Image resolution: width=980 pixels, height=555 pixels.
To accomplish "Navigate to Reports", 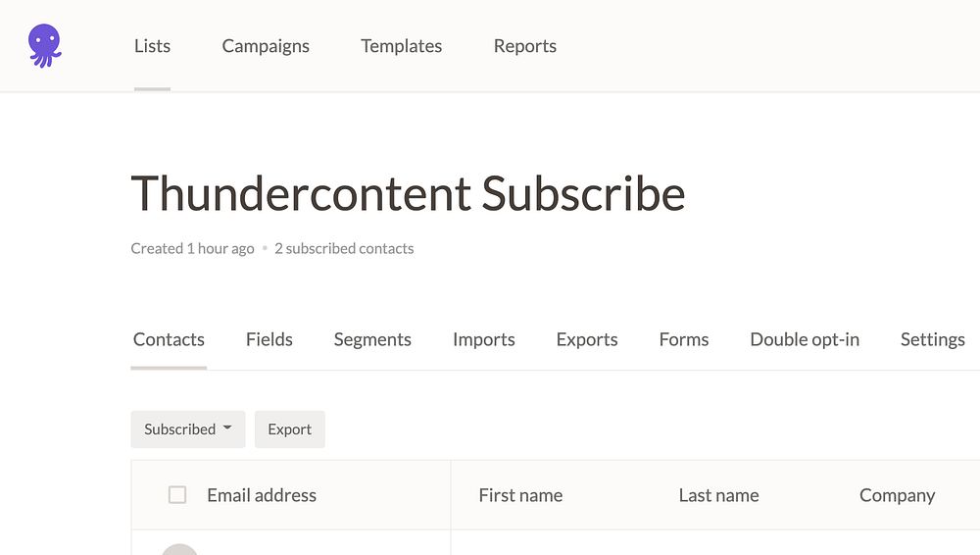I will 524,46.
